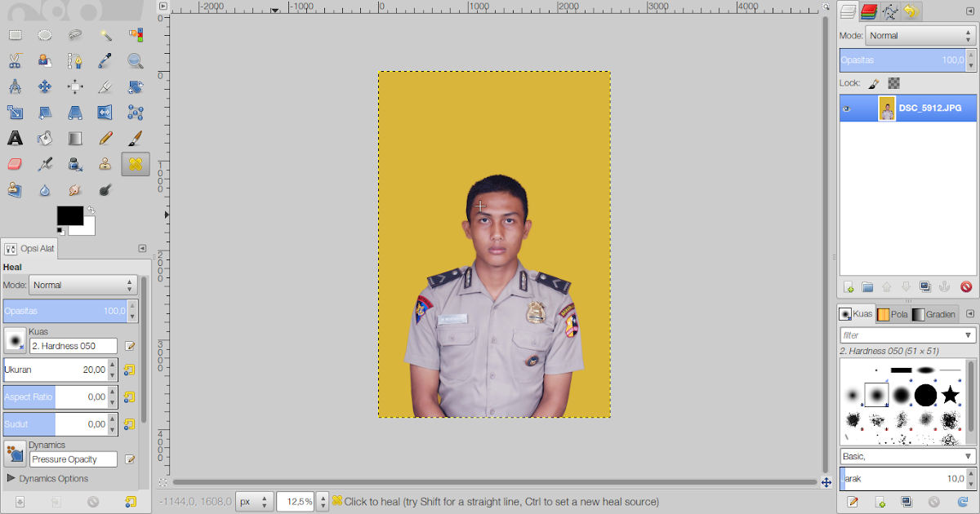Viewport: 980px width, 514px height.
Task: Expand the Dynamics Options section
Action: (x=47, y=479)
